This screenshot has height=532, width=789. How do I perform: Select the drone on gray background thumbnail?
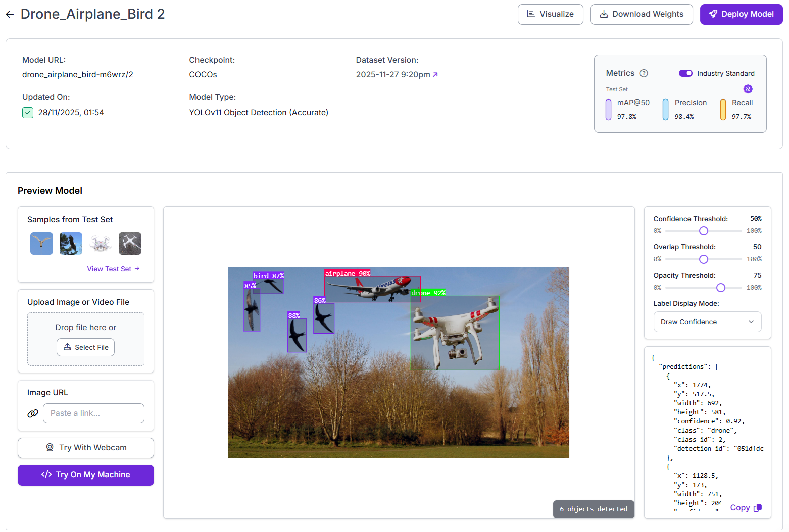point(130,243)
